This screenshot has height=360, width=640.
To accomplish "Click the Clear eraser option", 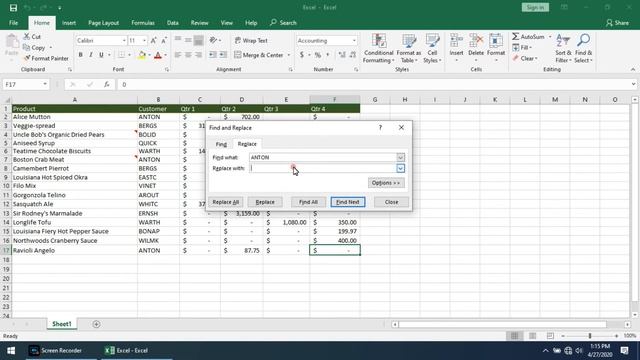I will click(525, 58).
